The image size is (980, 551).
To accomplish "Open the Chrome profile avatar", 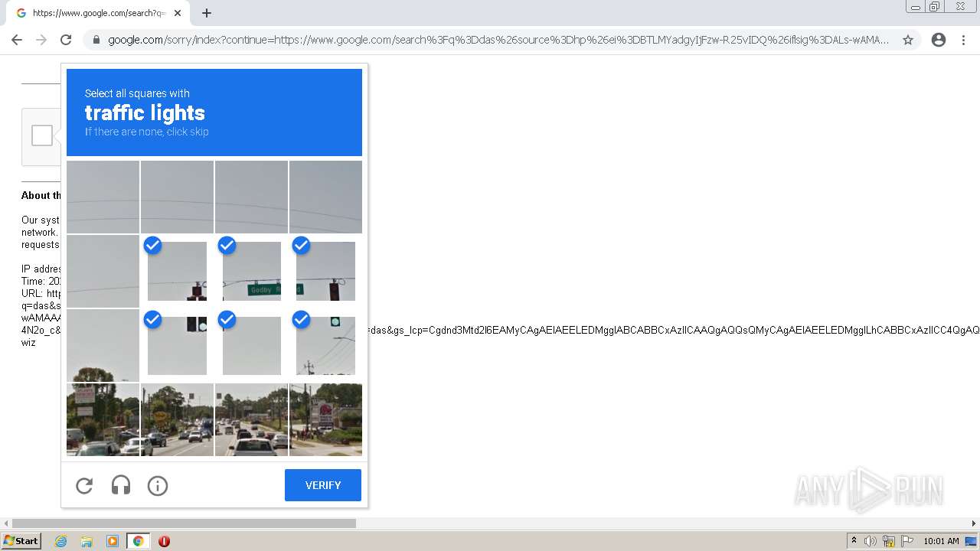I will pyautogui.click(x=939, y=40).
